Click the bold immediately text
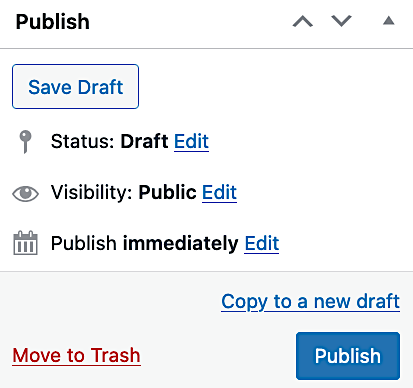413x388 pixels. pyautogui.click(x=181, y=243)
